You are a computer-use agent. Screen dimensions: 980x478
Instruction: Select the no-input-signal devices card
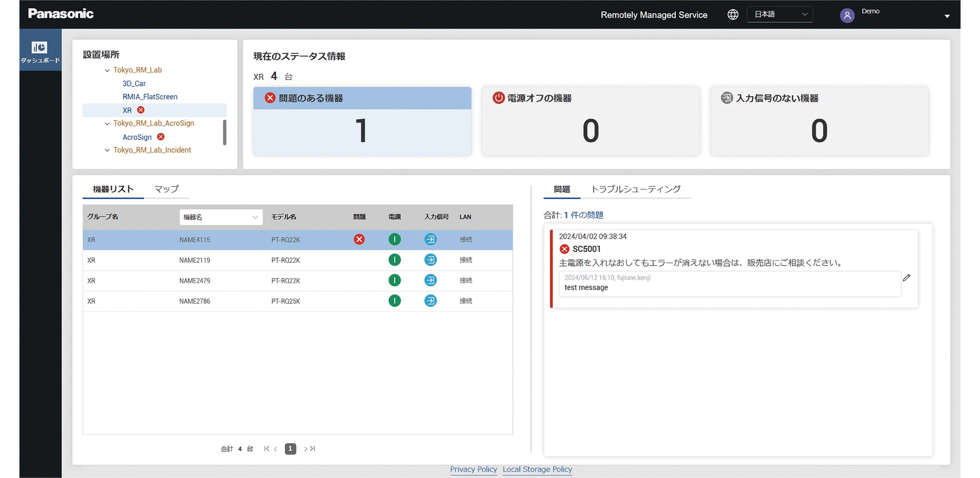click(819, 121)
